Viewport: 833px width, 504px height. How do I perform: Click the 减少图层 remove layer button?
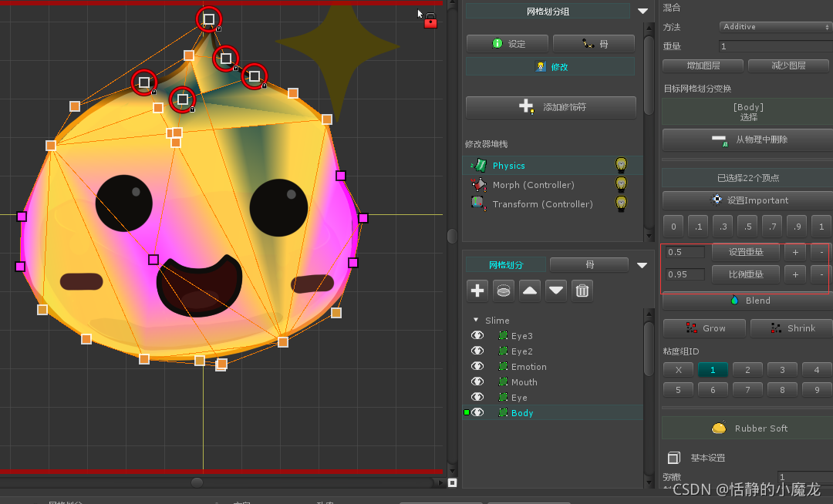click(788, 66)
